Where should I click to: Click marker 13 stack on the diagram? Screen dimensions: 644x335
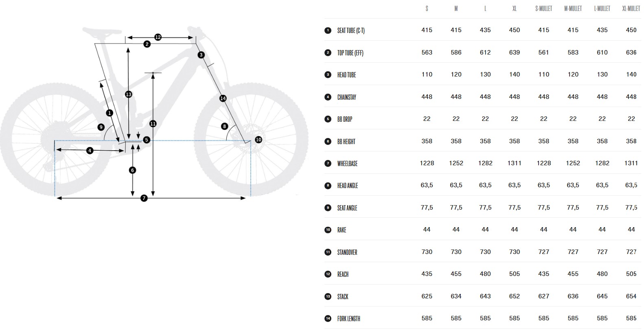[x=129, y=94]
